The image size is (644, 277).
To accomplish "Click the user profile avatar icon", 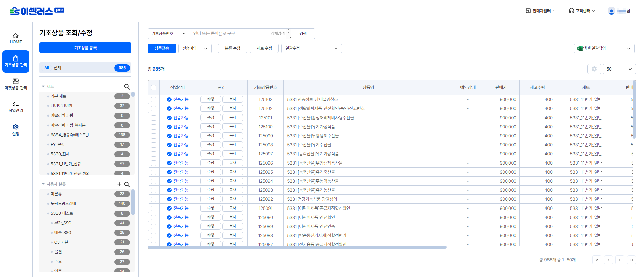I will (x=611, y=11).
